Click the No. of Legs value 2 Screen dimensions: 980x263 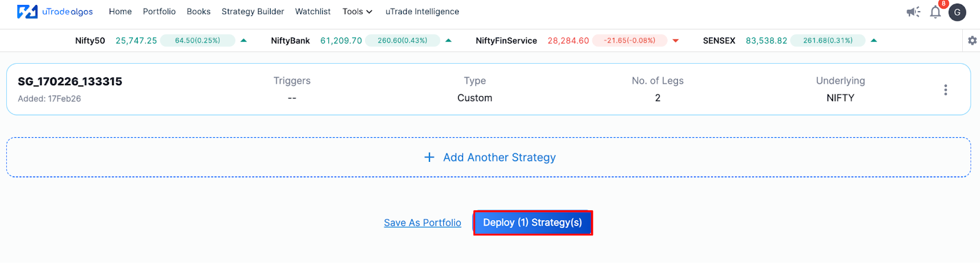658,98
